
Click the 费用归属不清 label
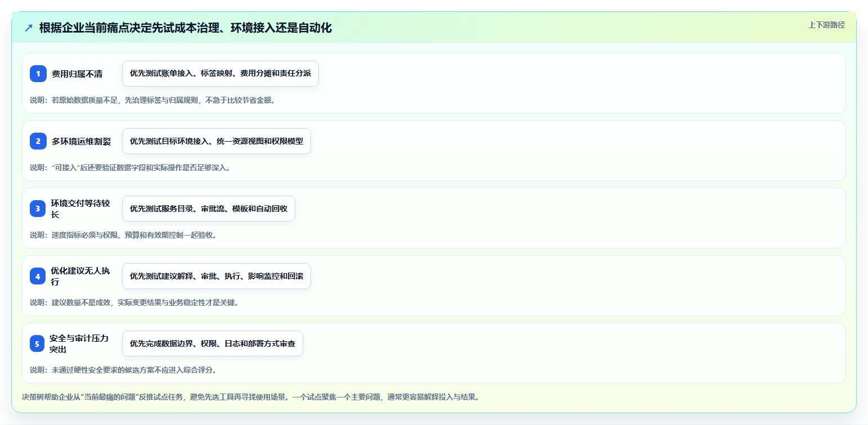[77, 74]
